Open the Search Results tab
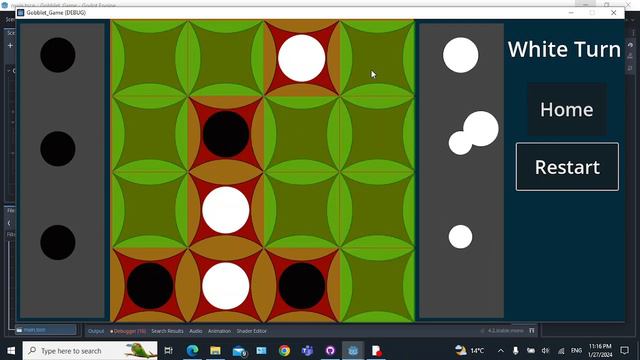This screenshot has height=360, width=640. 167,331
